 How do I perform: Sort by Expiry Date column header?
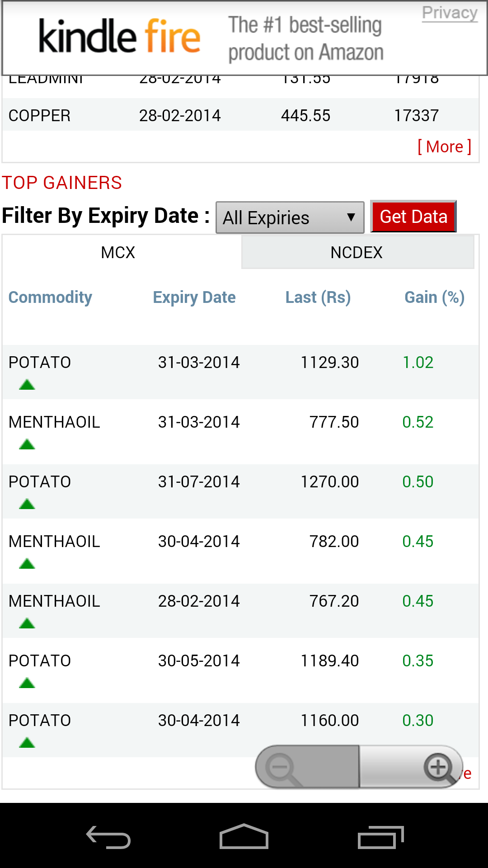tap(194, 297)
